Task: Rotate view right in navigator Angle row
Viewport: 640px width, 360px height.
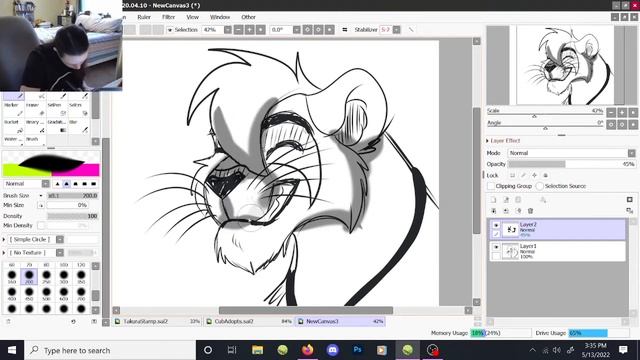Action: [x=622, y=124]
